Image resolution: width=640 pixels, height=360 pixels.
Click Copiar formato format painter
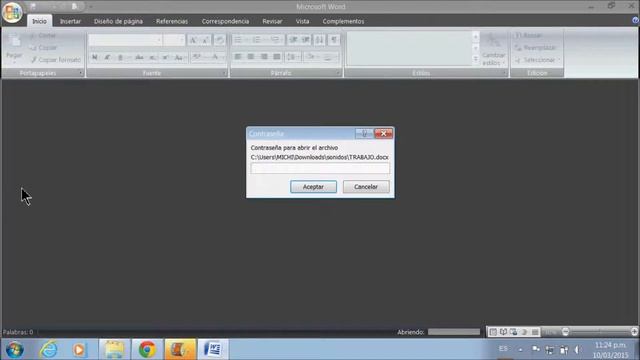coord(55,60)
